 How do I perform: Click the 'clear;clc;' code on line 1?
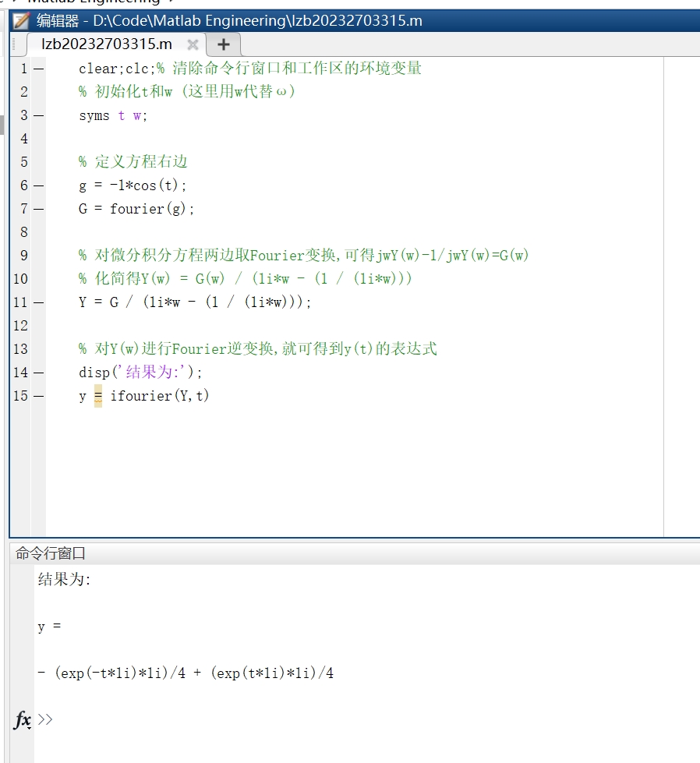coord(117,69)
